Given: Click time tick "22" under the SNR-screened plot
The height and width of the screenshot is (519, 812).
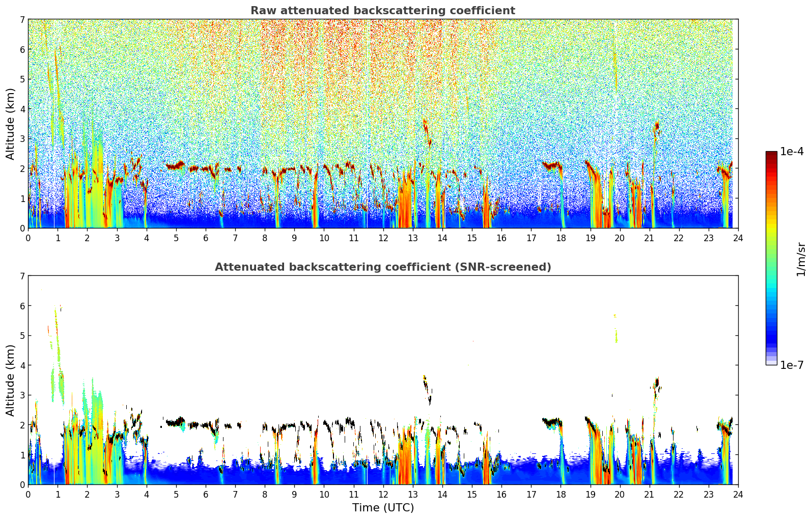Looking at the screenshot, I should click(679, 494).
